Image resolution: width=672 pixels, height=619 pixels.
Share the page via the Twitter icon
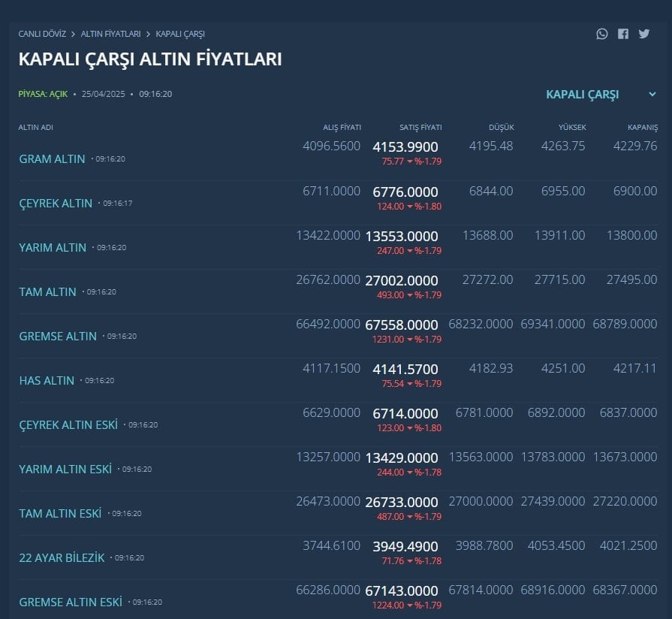[x=643, y=34]
